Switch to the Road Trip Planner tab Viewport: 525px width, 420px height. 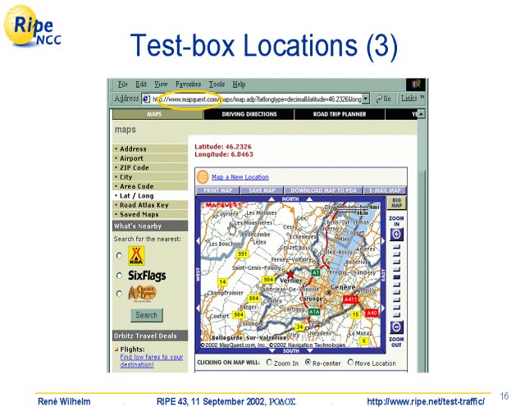(x=340, y=114)
